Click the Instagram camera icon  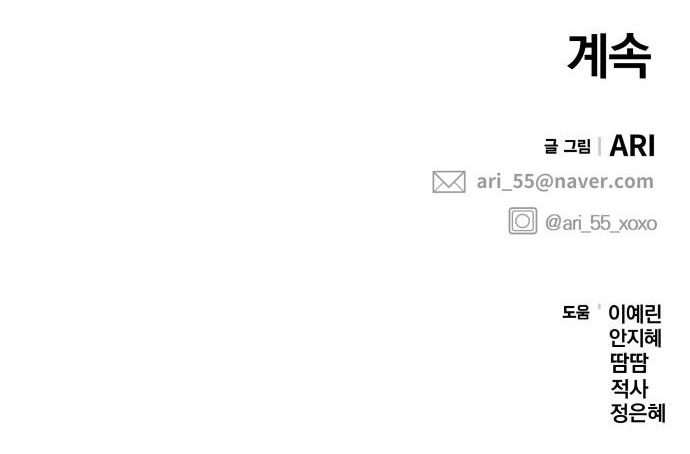(522, 221)
